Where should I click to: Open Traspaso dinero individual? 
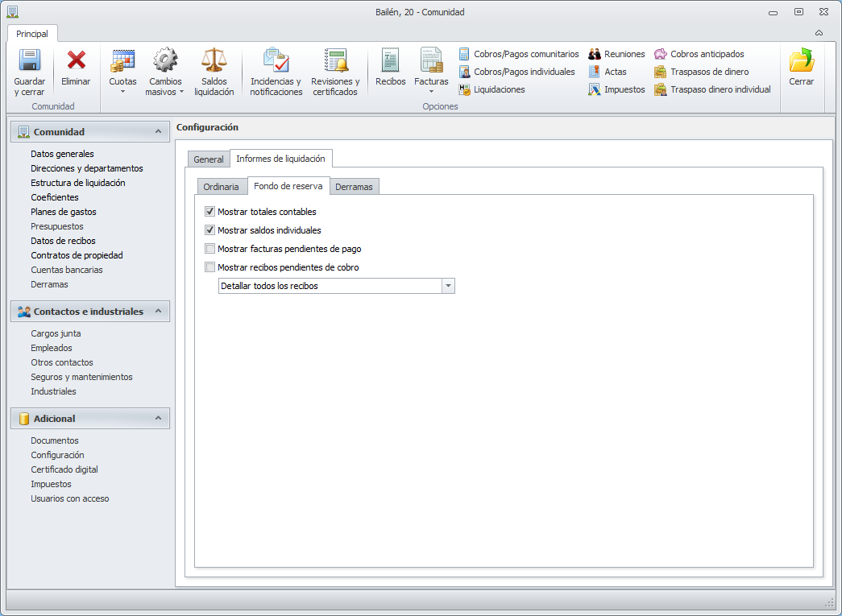[712, 89]
